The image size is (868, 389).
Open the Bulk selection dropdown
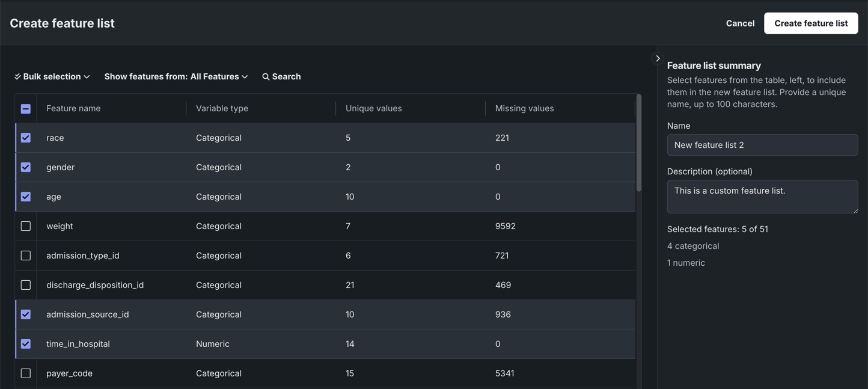pyautogui.click(x=52, y=77)
